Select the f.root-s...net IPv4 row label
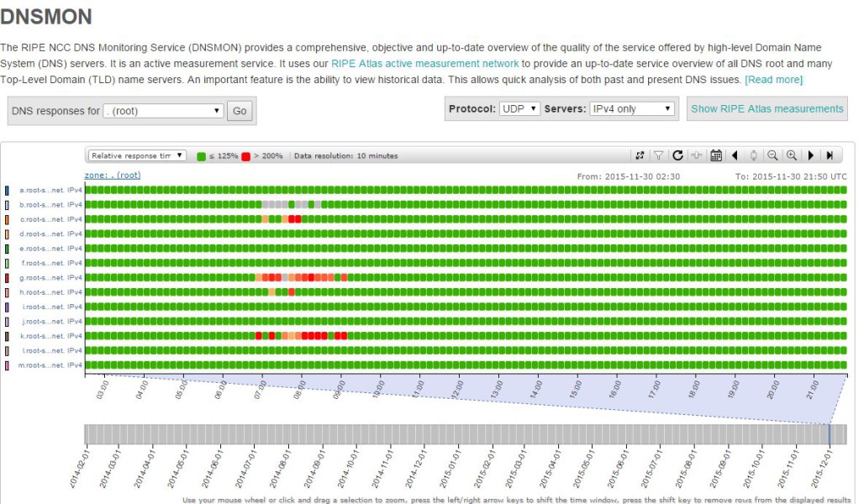This screenshot has height=504, width=864. [x=51, y=263]
